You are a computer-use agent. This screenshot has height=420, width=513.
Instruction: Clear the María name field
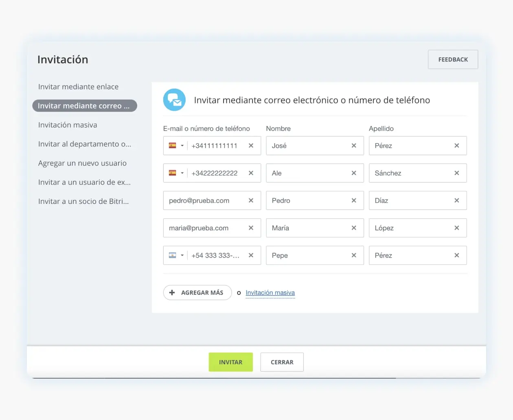click(354, 228)
